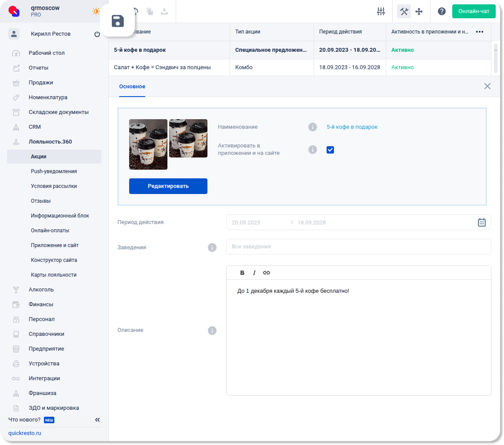Click the floppy disk save icon
The image size is (504, 445).
pos(118,21)
